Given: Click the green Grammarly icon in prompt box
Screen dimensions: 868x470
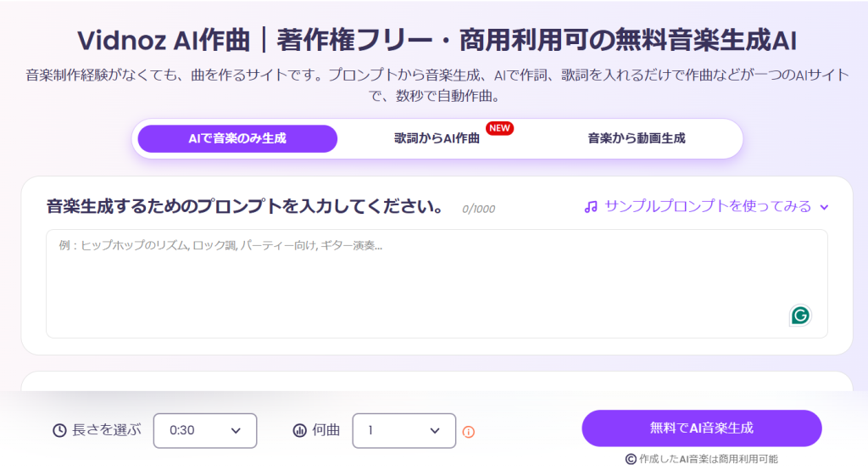Looking at the screenshot, I should pos(800,316).
